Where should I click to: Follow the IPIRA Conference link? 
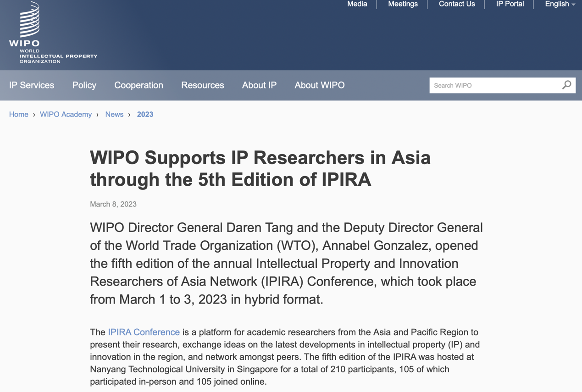tap(144, 332)
